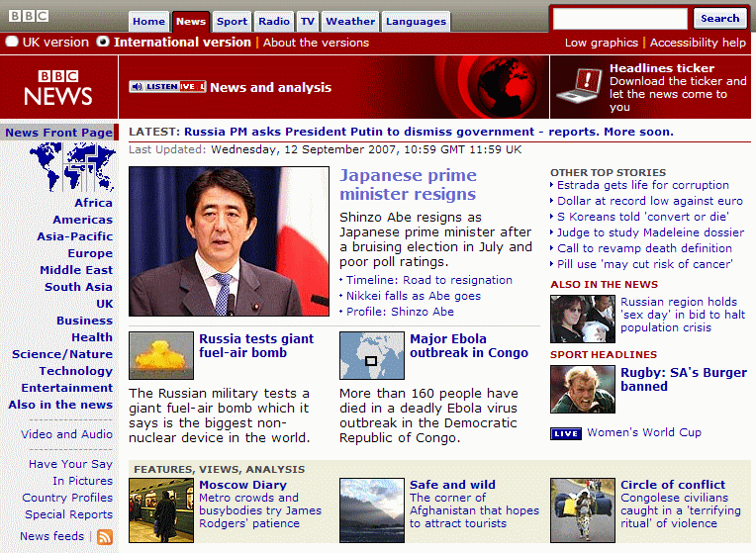Open Major Ebola outbreak in Congo headline
The height and width of the screenshot is (553, 756).
469,346
